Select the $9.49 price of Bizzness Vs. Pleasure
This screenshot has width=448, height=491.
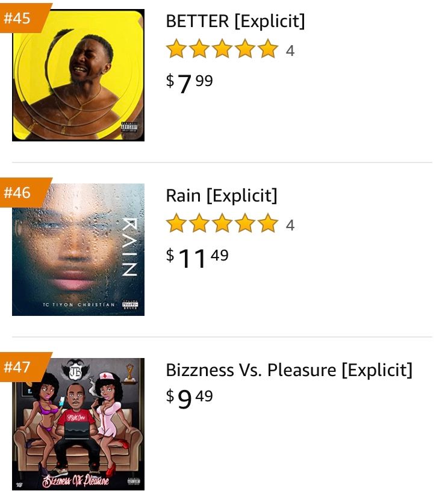pos(189,398)
